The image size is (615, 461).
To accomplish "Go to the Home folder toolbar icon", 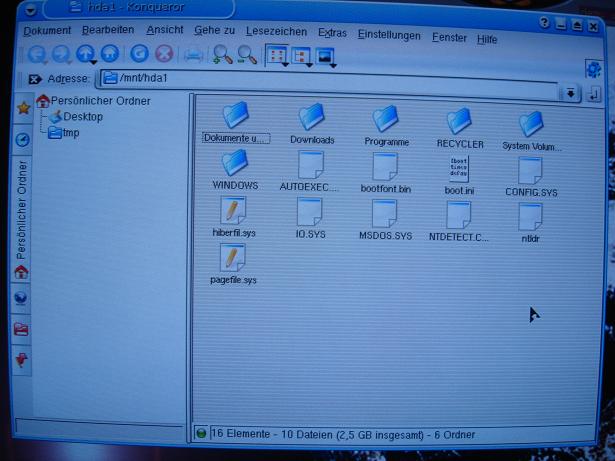I will (x=110, y=53).
